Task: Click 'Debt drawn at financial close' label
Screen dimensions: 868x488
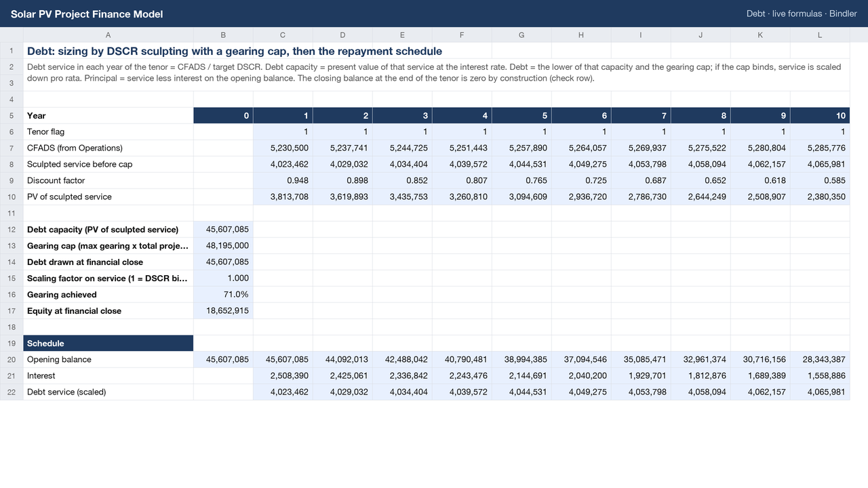Action: click(x=85, y=262)
